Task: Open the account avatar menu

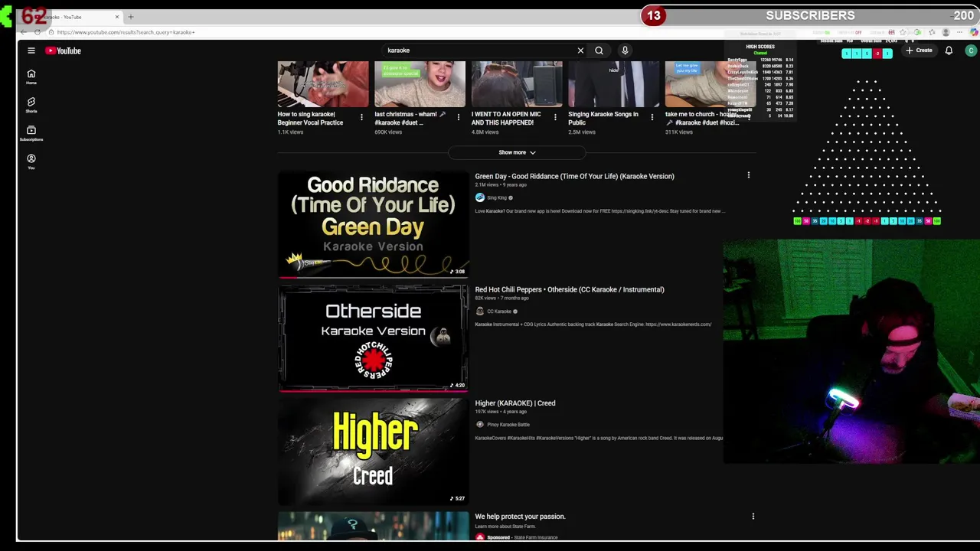Action: pyautogui.click(x=971, y=51)
